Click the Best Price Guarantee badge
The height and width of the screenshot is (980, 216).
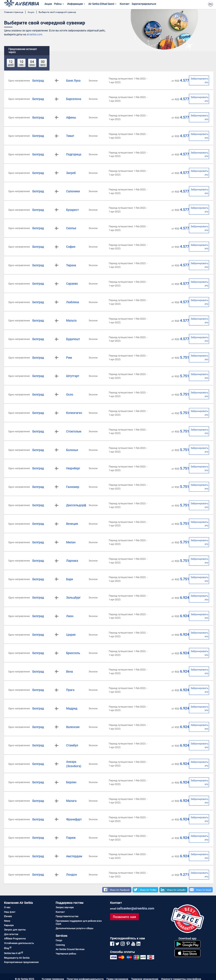[188, 918]
